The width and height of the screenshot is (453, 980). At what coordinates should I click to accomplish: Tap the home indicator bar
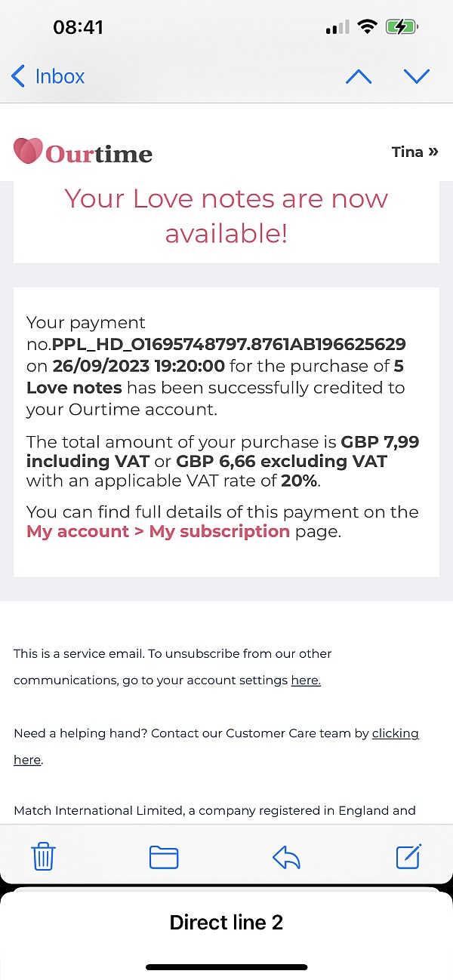[226, 967]
